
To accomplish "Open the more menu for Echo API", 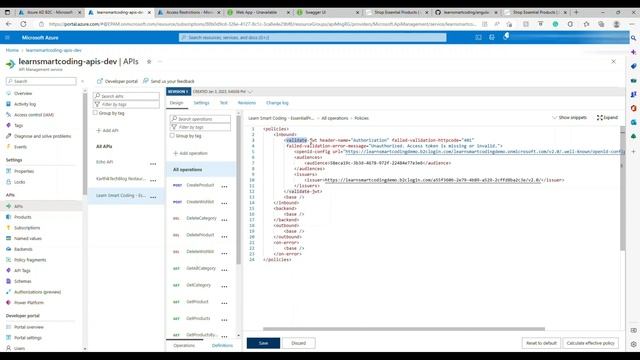I will pyautogui.click(x=153, y=164).
